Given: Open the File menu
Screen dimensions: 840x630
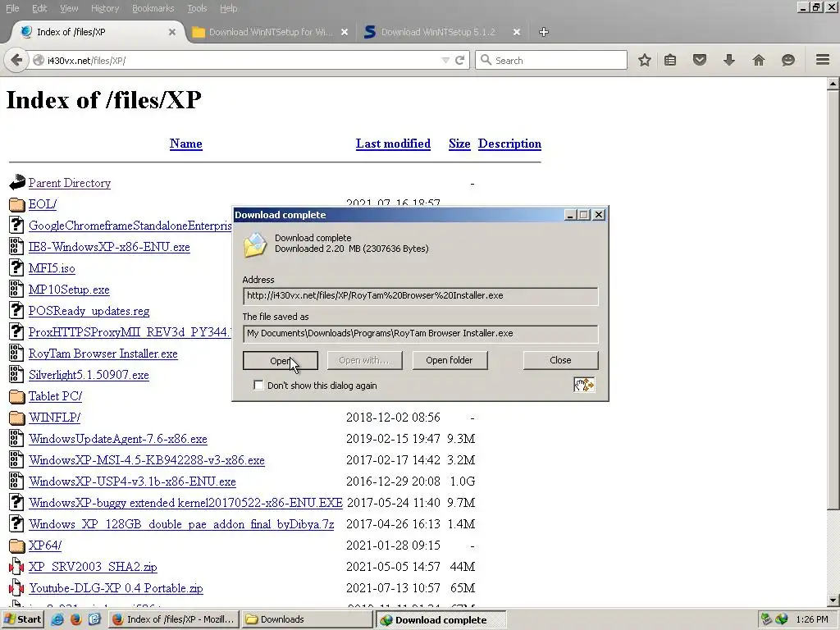Looking at the screenshot, I should 12,8.
